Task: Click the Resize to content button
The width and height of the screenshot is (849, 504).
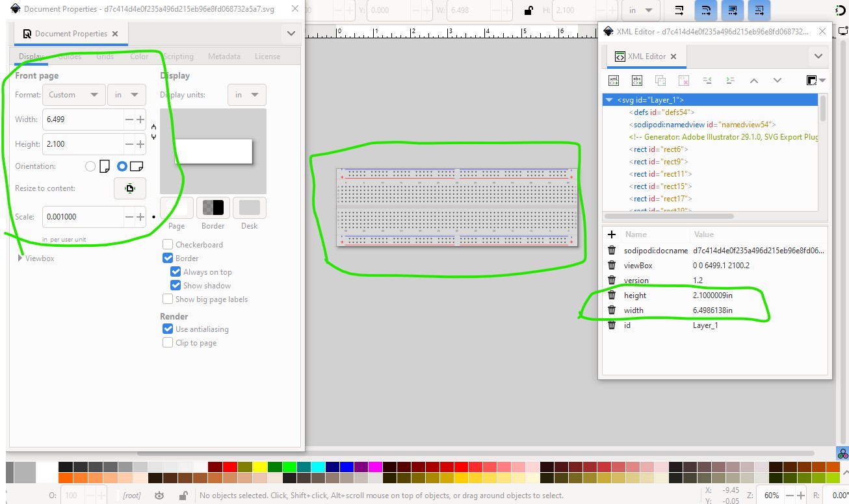Action: click(130, 188)
